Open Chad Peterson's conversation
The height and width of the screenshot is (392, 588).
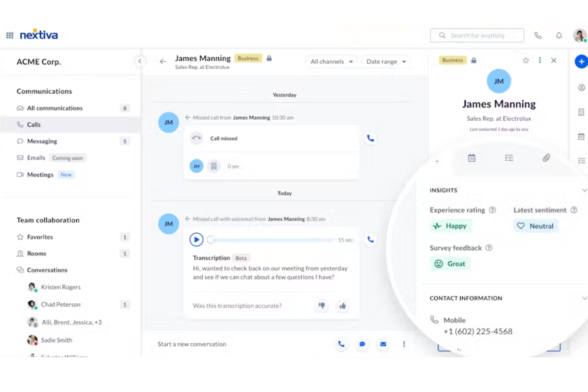[x=60, y=304]
